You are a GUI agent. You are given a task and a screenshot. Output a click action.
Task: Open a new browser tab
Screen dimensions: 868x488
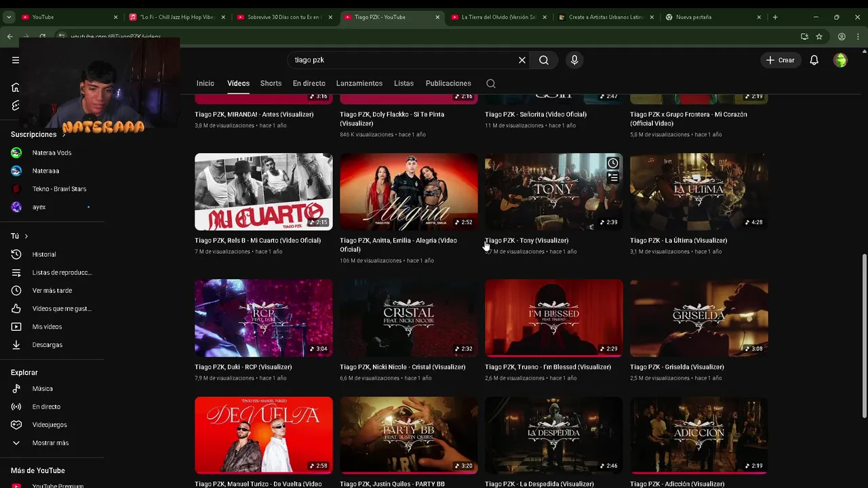pos(775,17)
